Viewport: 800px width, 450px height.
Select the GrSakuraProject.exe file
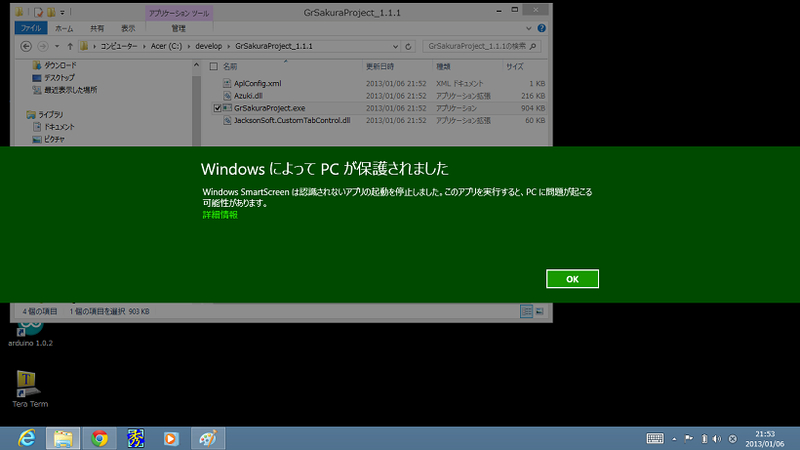click(x=269, y=108)
